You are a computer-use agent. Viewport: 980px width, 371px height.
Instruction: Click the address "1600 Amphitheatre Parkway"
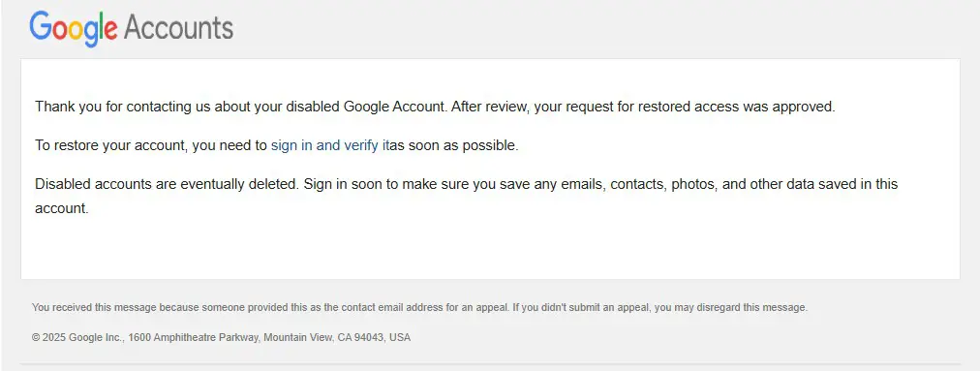point(193,337)
